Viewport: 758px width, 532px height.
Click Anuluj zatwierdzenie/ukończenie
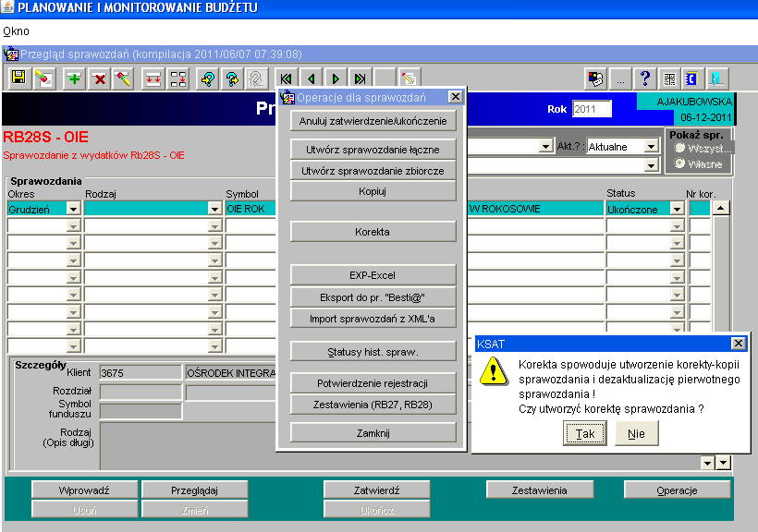pyautogui.click(x=373, y=121)
